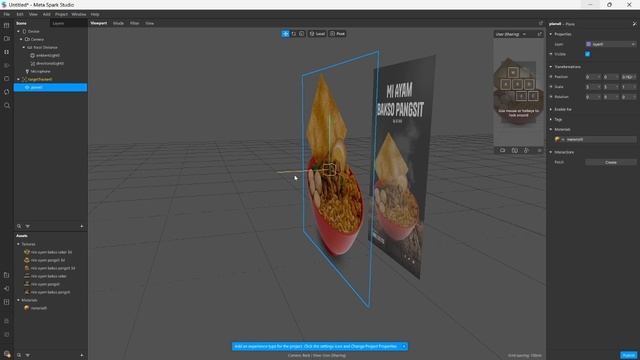Viewport: 640px width, 360px height.
Task: Select the Viewport tab
Action: click(99, 23)
